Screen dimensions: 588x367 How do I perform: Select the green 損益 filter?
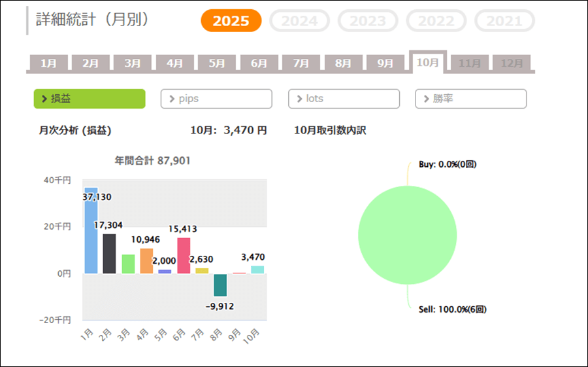tap(90, 99)
